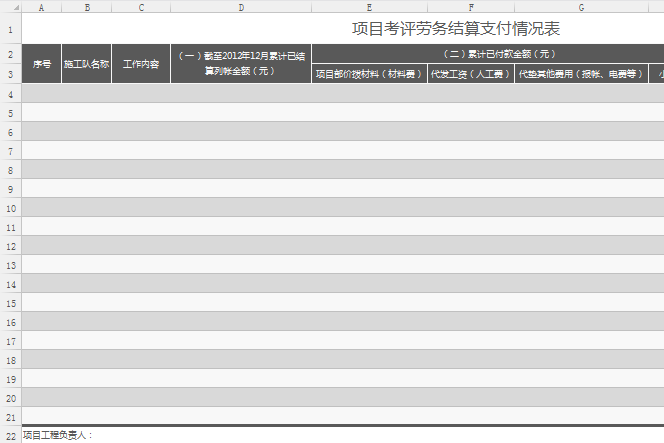Click row header number 4
Viewport: 664px width, 443px height.
10,94
